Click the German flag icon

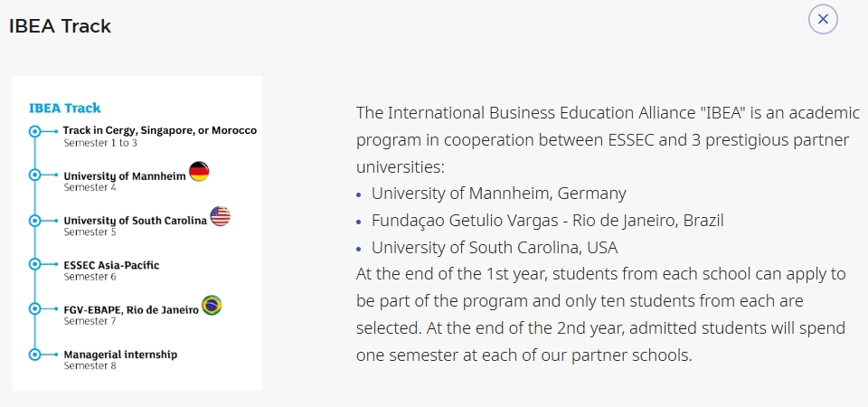[199, 172]
